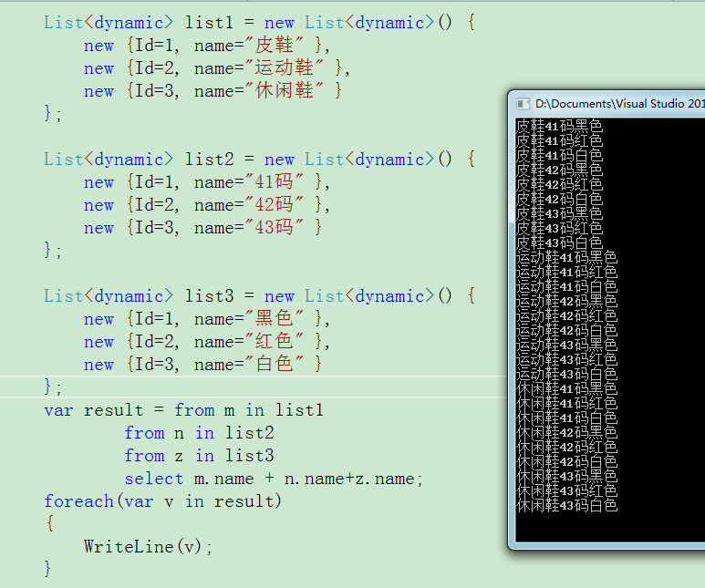The width and height of the screenshot is (705, 588).
Task: Click the list1 declaration line
Action: [259, 23]
